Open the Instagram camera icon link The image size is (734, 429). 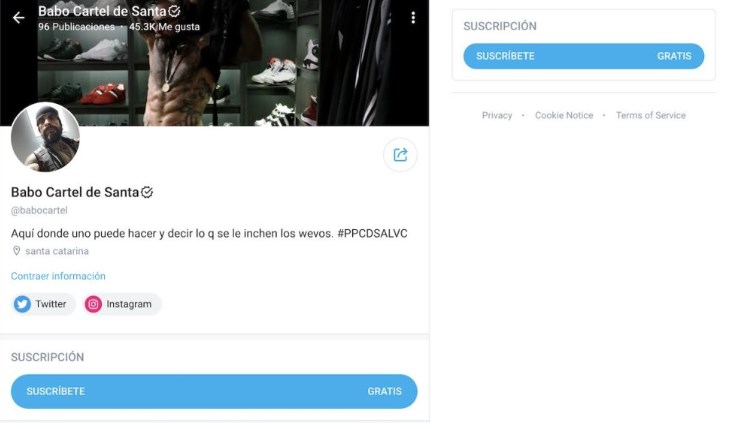click(93, 304)
